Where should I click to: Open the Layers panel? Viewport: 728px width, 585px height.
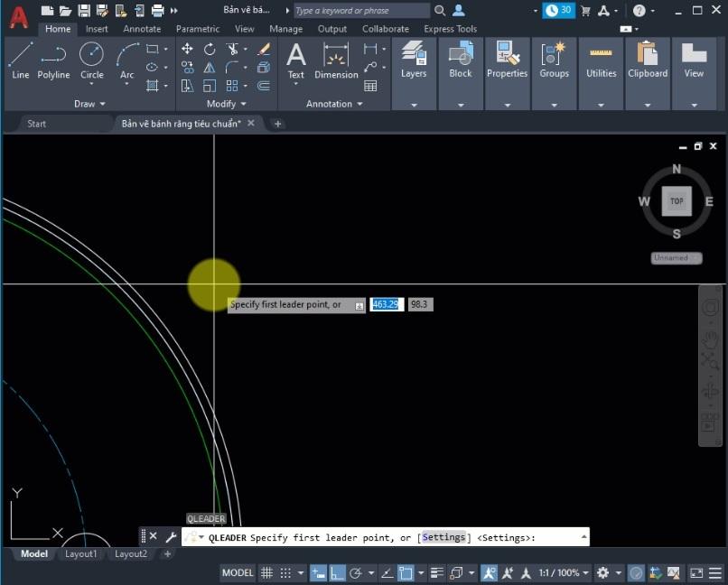click(x=414, y=61)
